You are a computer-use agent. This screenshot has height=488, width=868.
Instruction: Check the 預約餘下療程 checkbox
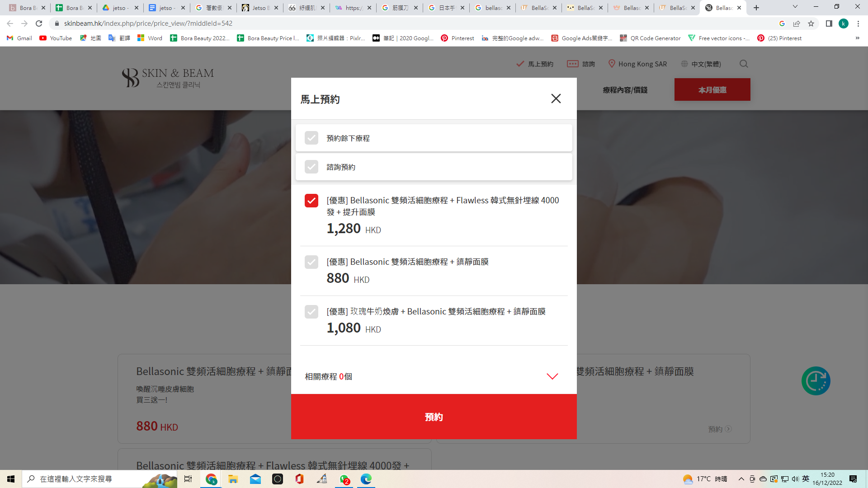[311, 138]
